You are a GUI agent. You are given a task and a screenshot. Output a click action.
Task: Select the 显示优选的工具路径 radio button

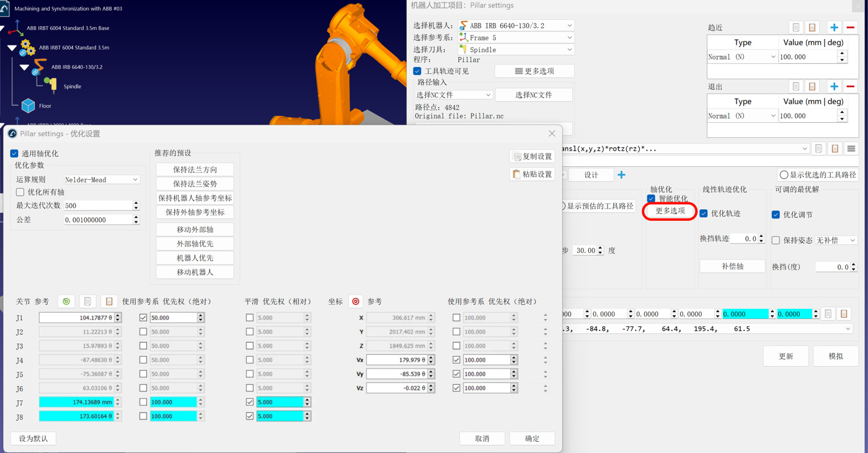point(784,175)
